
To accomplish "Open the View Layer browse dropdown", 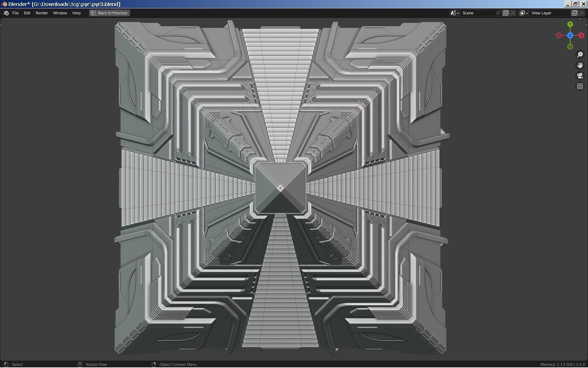I will pyautogui.click(x=524, y=13).
